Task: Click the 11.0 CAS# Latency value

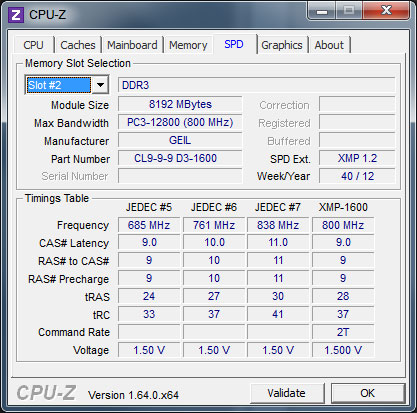Action: (x=278, y=242)
